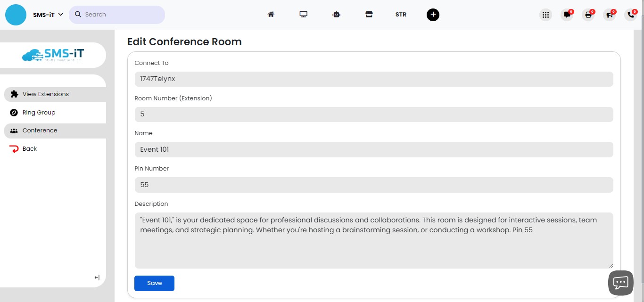Select View Extensions in the sidebar
Viewport: 644px width, 302px height.
click(x=45, y=94)
